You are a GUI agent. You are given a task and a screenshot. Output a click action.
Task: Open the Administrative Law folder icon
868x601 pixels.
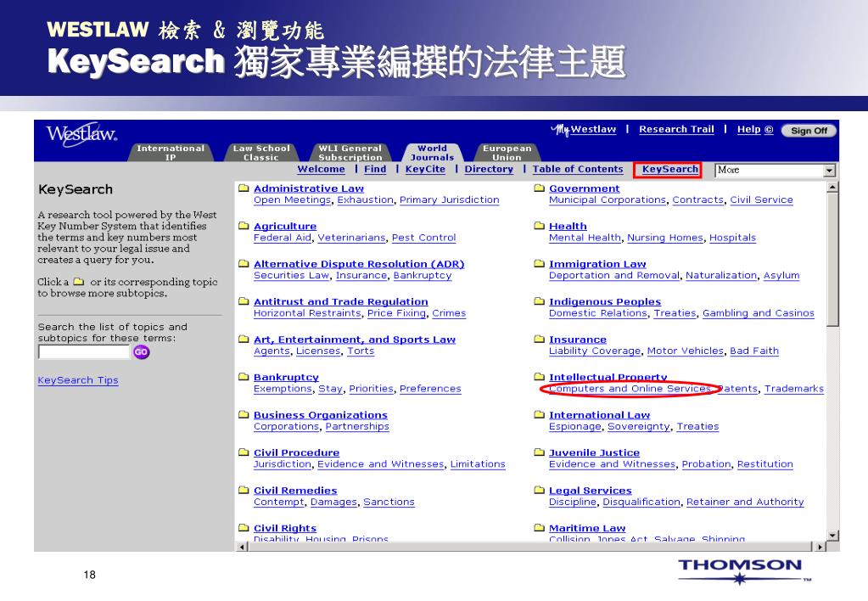(x=244, y=188)
